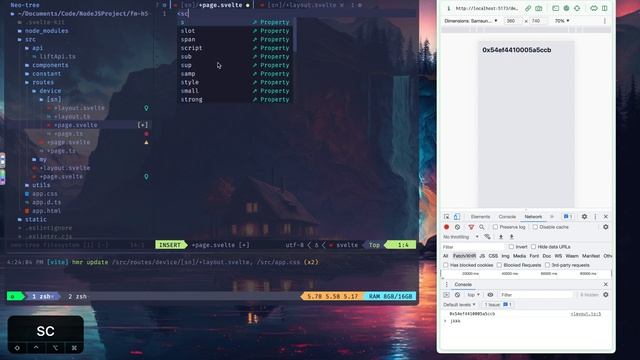
Task: Switch to the Elements tab in DevTools
Action: pos(480,217)
